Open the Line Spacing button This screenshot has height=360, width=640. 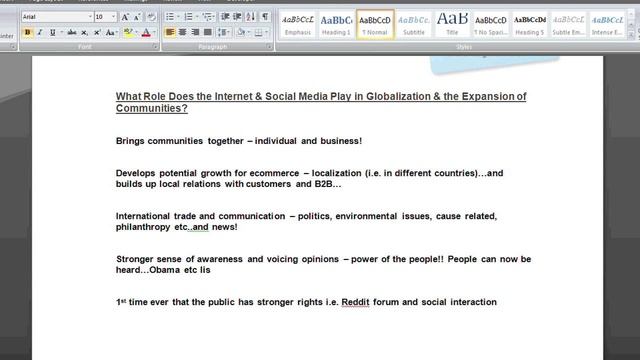tap(224, 32)
